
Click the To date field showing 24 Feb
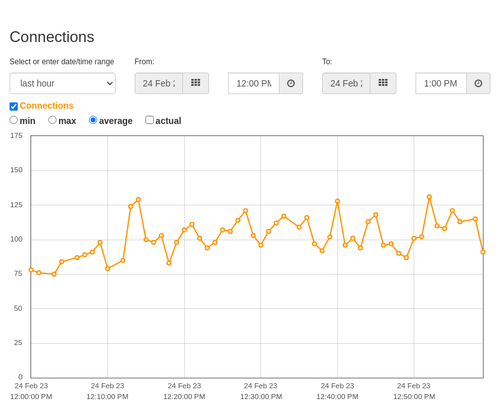coord(346,83)
